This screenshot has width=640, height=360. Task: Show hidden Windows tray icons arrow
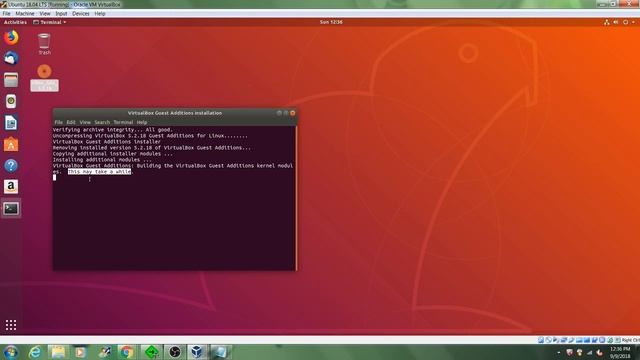[559, 353]
